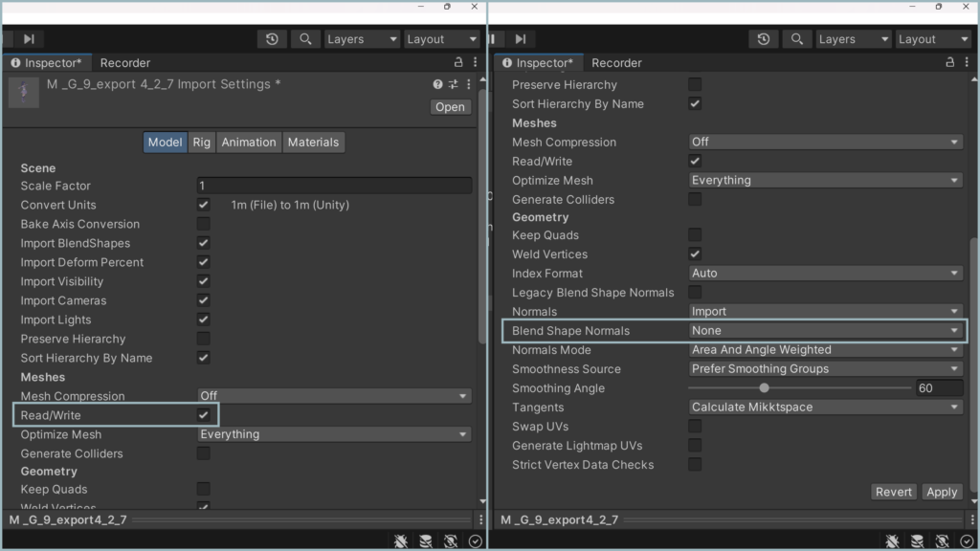Select the Recorder tab
Viewport: 980px width, 551px height.
[x=124, y=62]
